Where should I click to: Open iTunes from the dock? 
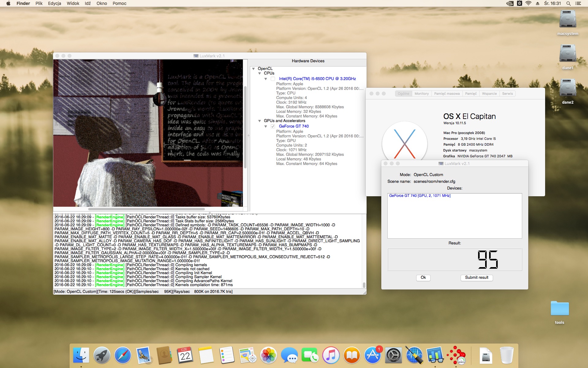tap(331, 355)
